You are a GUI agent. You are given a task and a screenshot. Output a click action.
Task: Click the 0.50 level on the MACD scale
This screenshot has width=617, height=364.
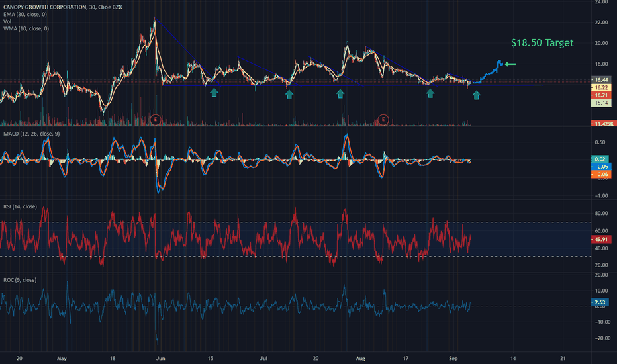(x=600, y=142)
